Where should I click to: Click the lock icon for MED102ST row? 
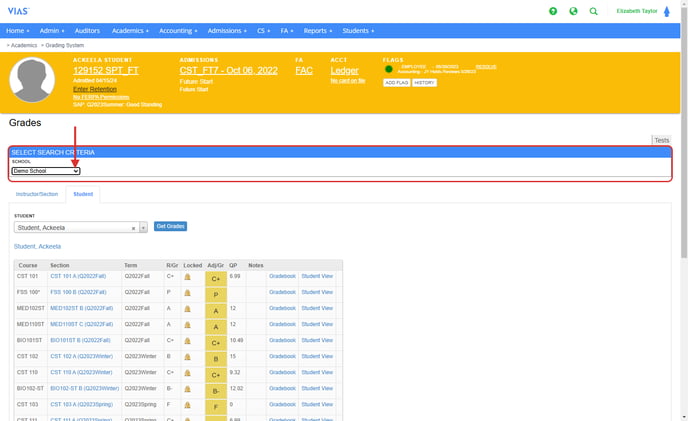tap(187, 309)
